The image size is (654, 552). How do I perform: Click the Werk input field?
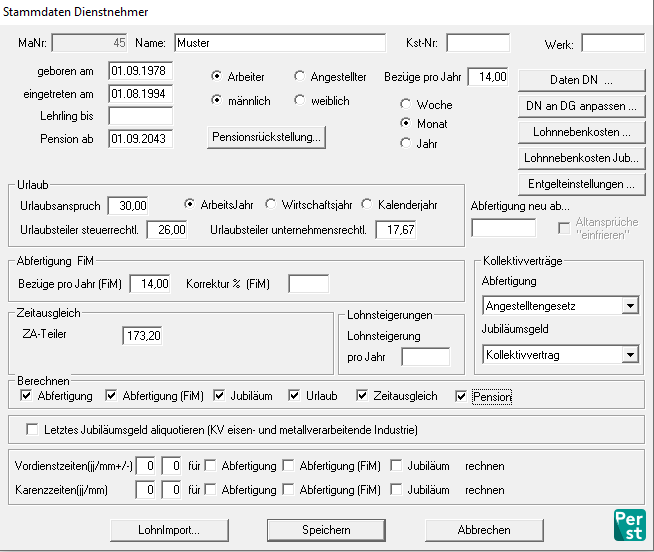(x=613, y=43)
